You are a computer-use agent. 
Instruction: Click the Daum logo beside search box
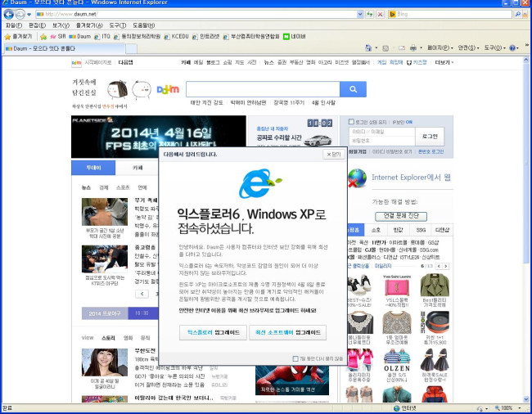(x=168, y=89)
